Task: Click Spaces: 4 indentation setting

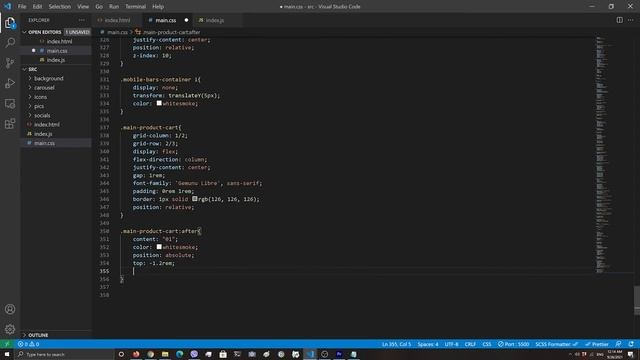Action: [428, 344]
